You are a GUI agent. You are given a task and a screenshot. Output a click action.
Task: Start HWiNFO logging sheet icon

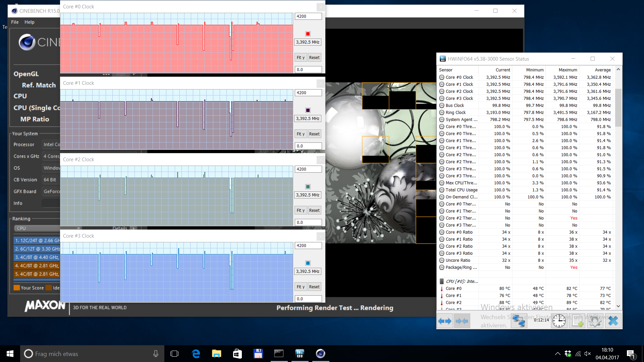(x=577, y=321)
